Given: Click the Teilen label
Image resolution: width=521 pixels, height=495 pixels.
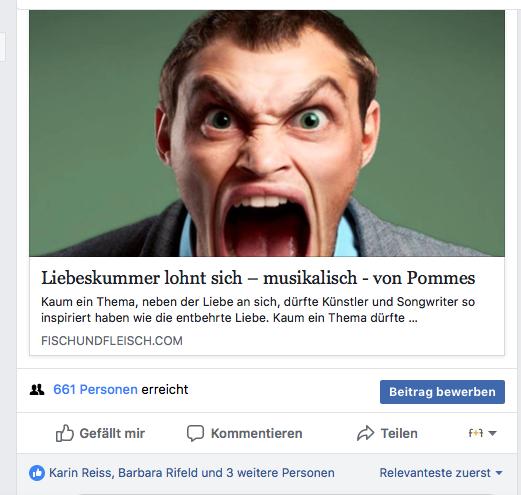Looking at the screenshot, I should [x=399, y=433].
